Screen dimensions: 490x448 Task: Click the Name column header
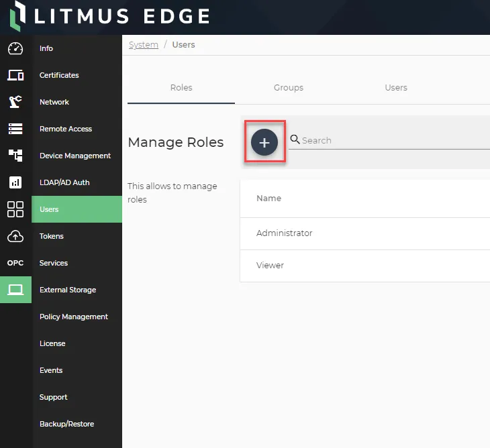coord(268,199)
